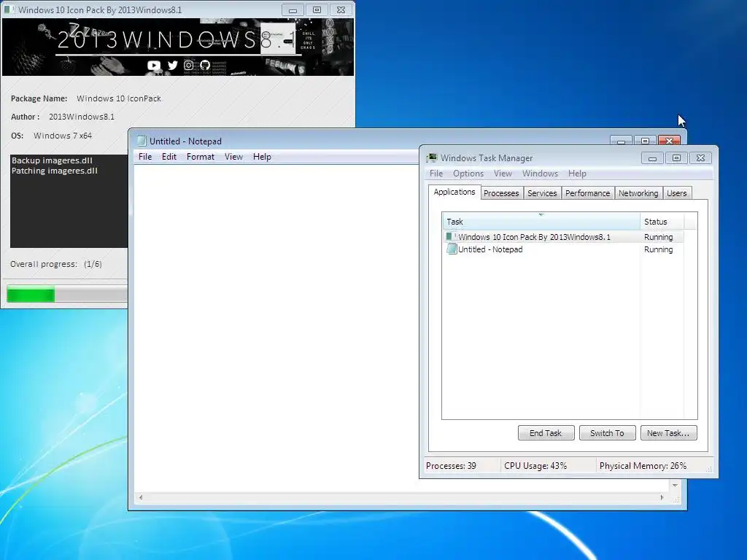Click the Untitled - Notepad task row icon
The height and width of the screenshot is (560, 747).
pos(452,249)
